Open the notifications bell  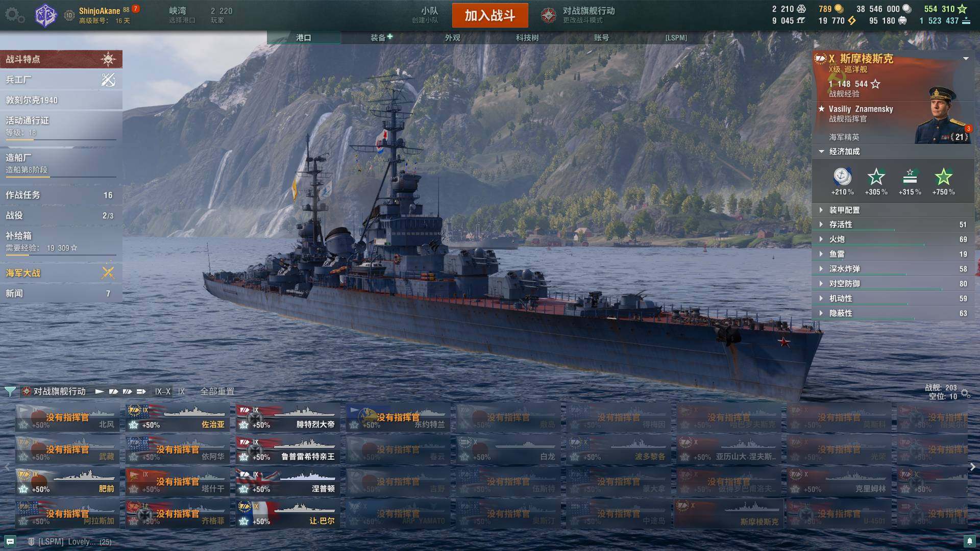tap(969, 541)
